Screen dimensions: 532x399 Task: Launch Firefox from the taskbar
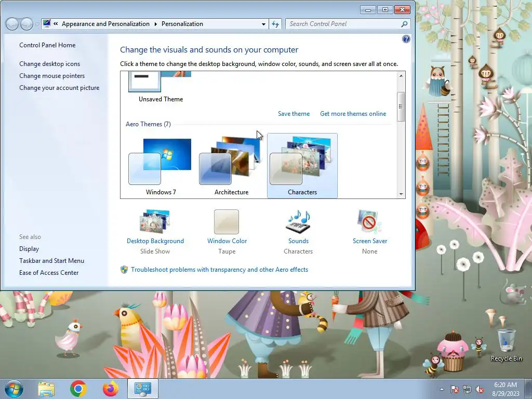[x=111, y=389]
